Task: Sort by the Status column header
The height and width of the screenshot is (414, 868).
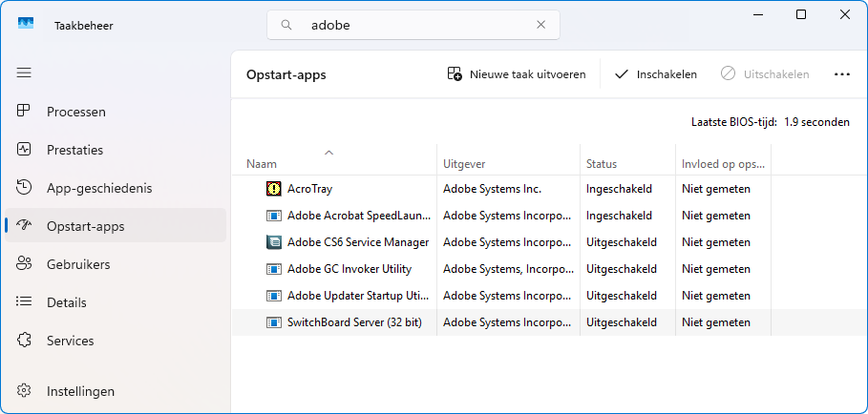Action: point(602,163)
